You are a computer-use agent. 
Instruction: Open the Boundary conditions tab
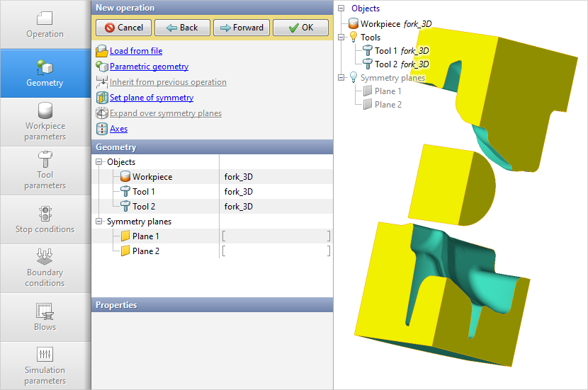[x=45, y=268]
